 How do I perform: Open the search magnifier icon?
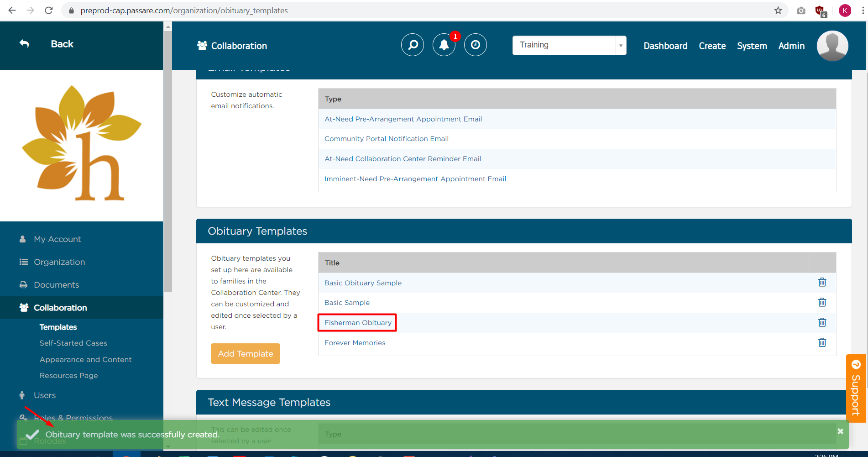coord(413,45)
